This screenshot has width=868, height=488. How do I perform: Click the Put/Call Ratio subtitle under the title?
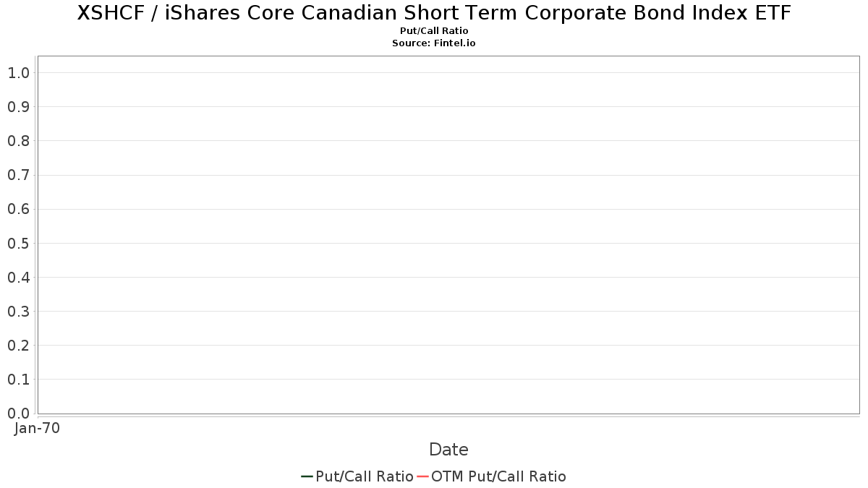coord(434,31)
